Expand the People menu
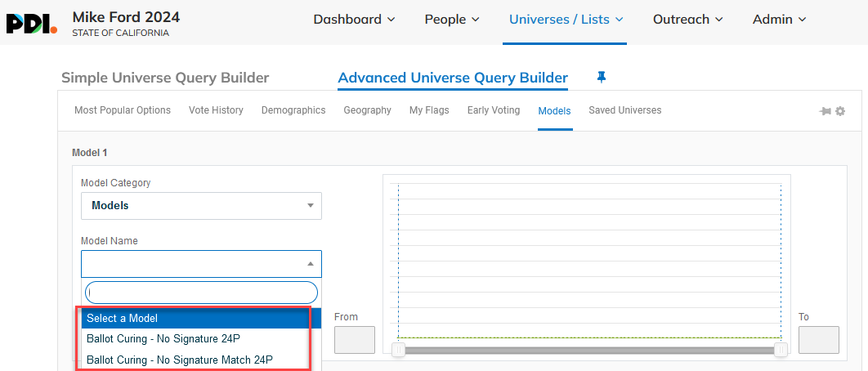This screenshot has width=868, height=371. click(x=452, y=20)
